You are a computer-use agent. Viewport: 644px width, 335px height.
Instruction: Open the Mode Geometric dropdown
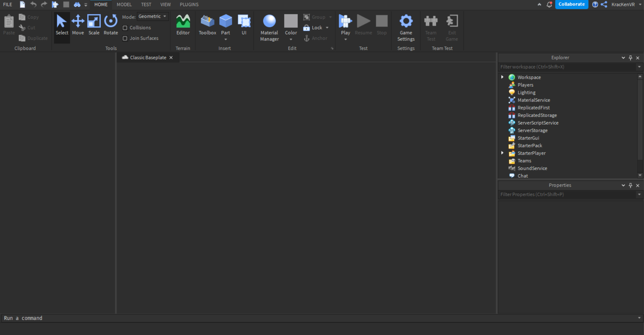point(153,17)
